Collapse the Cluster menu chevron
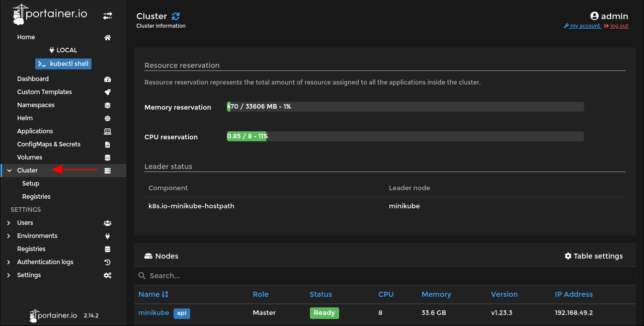The height and width of the screenshot is (326, 644). click(9, 171)
